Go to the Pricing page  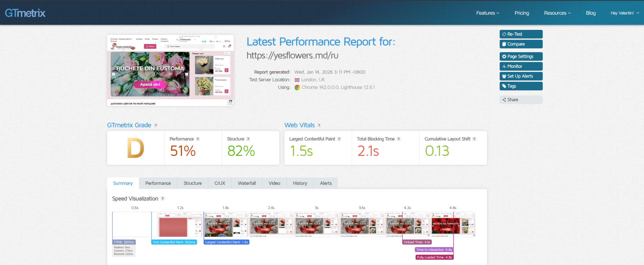click(522, 13)
